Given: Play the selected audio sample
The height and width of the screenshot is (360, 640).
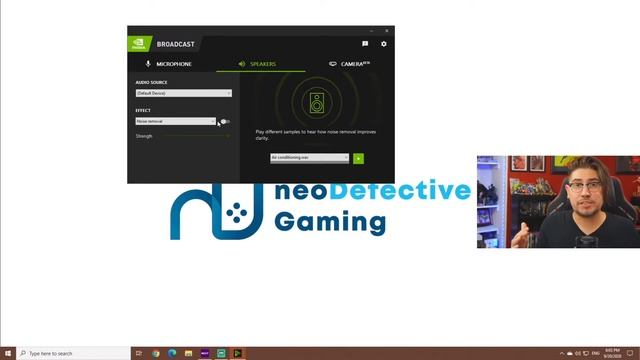Looking at the screenshot, I should pos(358,158).
